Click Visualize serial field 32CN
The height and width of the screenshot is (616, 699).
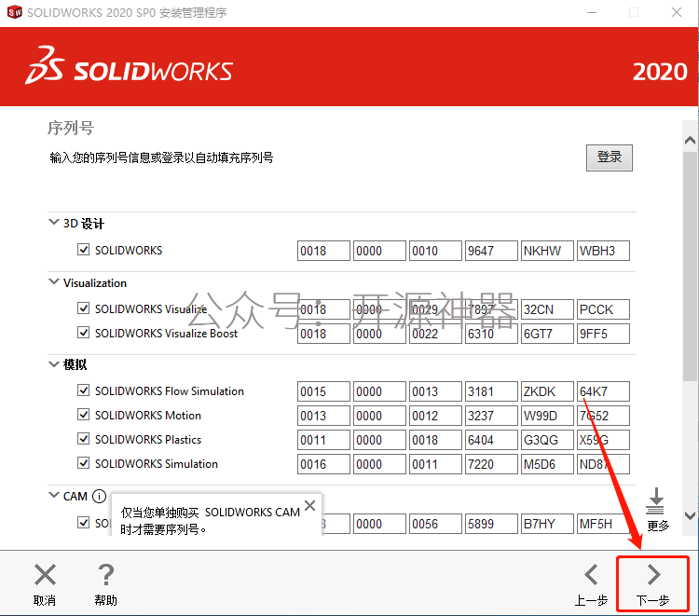pos(547,309)
